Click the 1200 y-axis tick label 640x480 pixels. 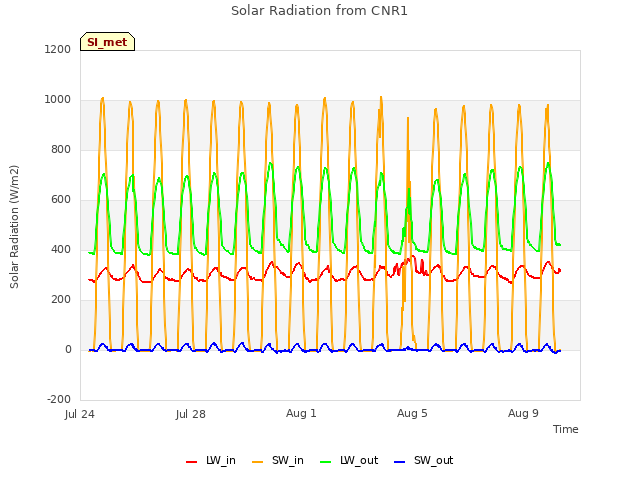(58, 49)
